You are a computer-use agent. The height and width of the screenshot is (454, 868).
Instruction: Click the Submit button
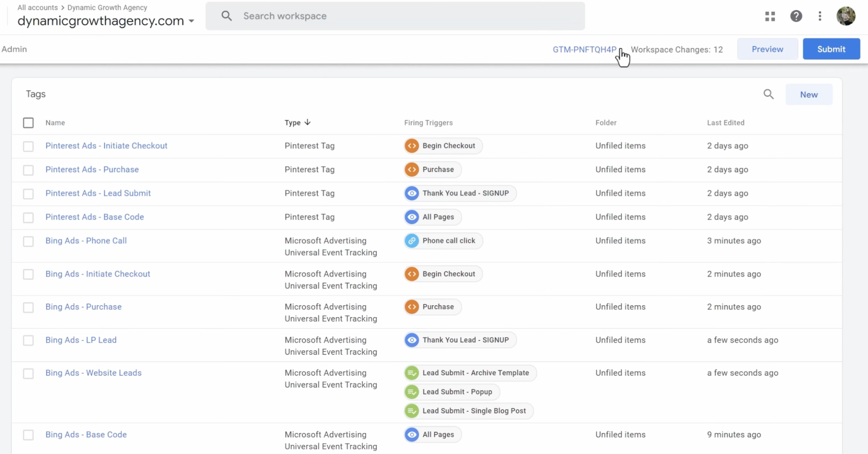click(x=831, y=49)
